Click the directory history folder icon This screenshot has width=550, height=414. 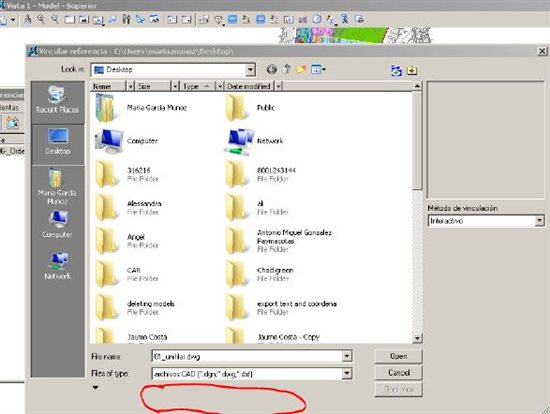pyautogui.click(x=412, y=71)
